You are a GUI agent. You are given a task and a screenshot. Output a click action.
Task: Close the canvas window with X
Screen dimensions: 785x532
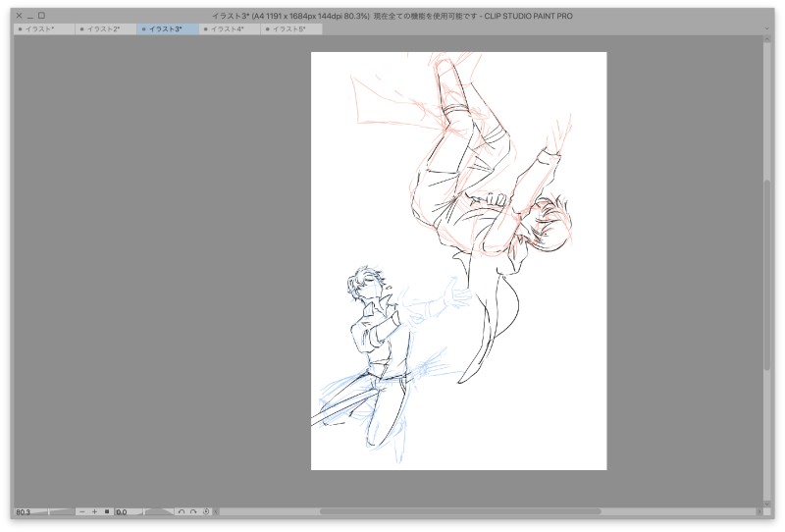19,16
